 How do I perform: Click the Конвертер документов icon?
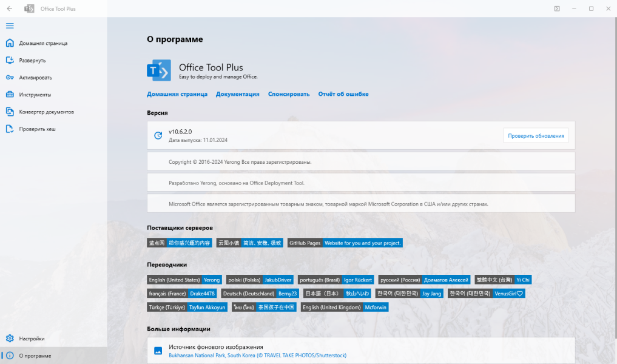point(10,112)
